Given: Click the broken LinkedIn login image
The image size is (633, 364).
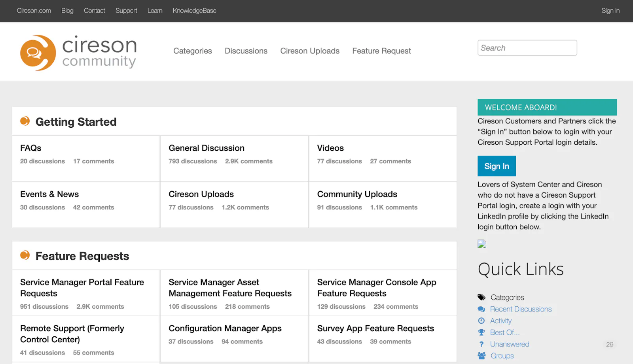Looking at the screenshot, I should point(482,244).
